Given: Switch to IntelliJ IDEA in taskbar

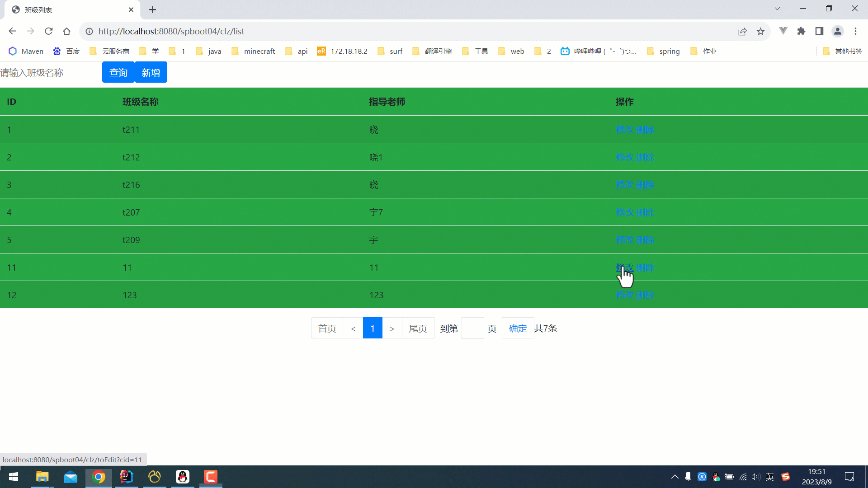Looking at the screenshot, I should (x=127, y=477).
